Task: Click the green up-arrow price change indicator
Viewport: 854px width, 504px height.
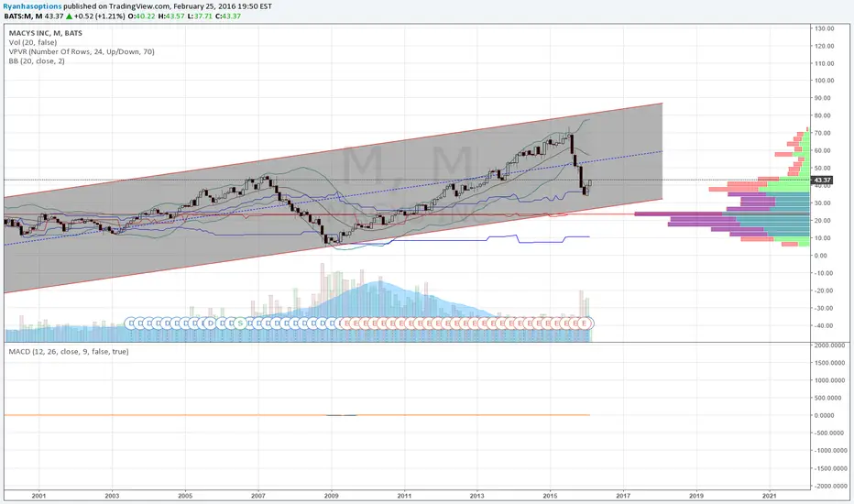Action: pos(69,16)
